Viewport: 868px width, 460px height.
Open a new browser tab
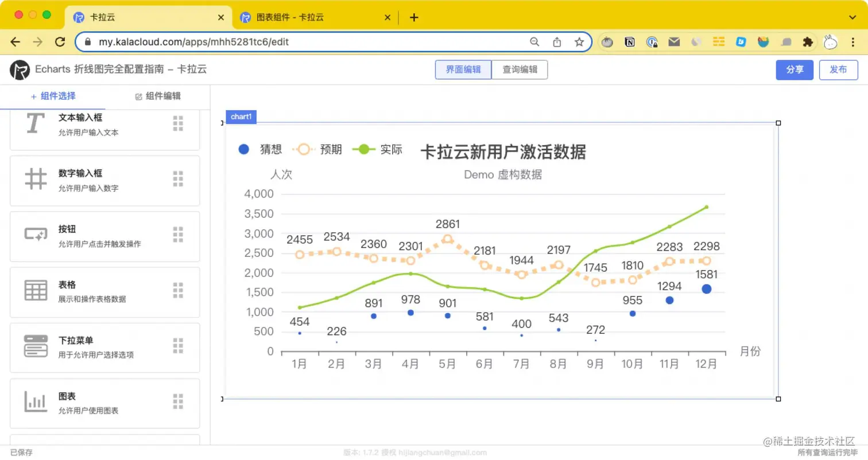(414, 18)
